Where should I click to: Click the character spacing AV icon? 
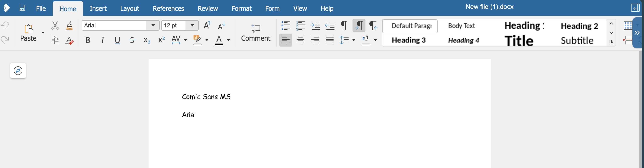click(x=176, y=40)
